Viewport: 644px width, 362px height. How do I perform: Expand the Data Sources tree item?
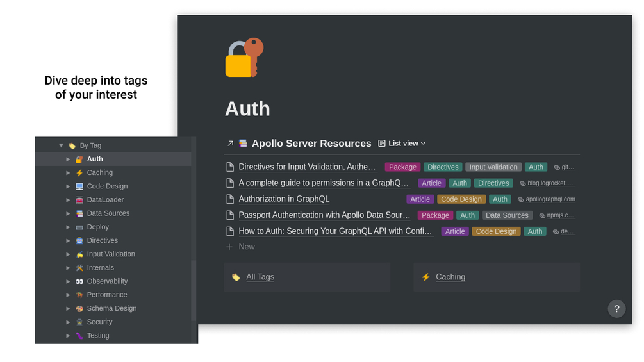click(x=68, y=213)
